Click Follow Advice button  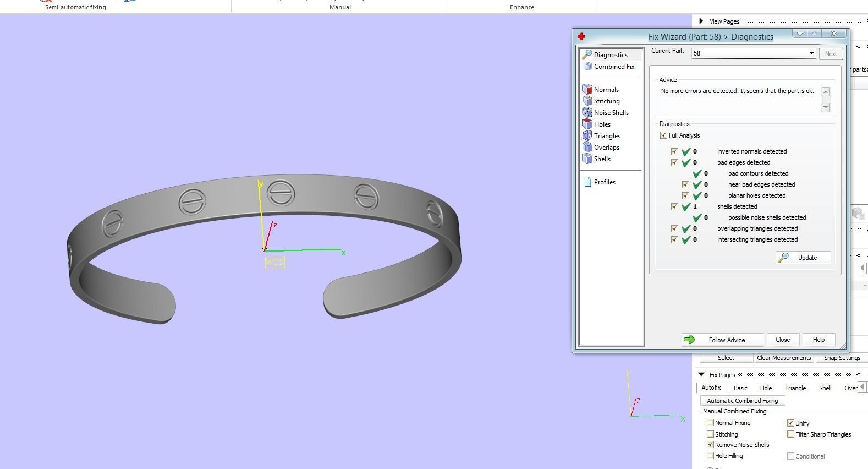pos(722,340)
